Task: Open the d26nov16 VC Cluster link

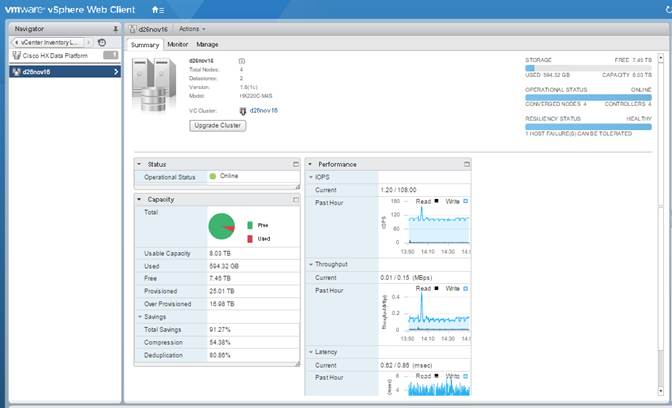Action: [x=264, y=111]
